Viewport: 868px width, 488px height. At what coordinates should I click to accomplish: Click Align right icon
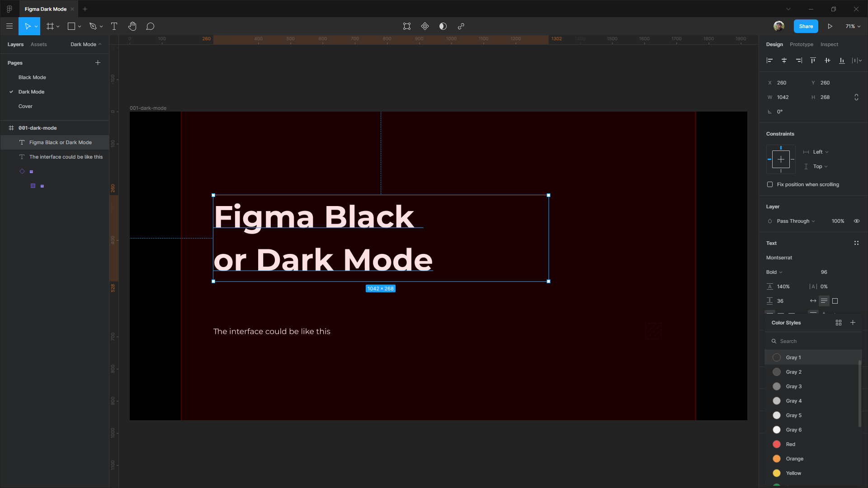799,60
